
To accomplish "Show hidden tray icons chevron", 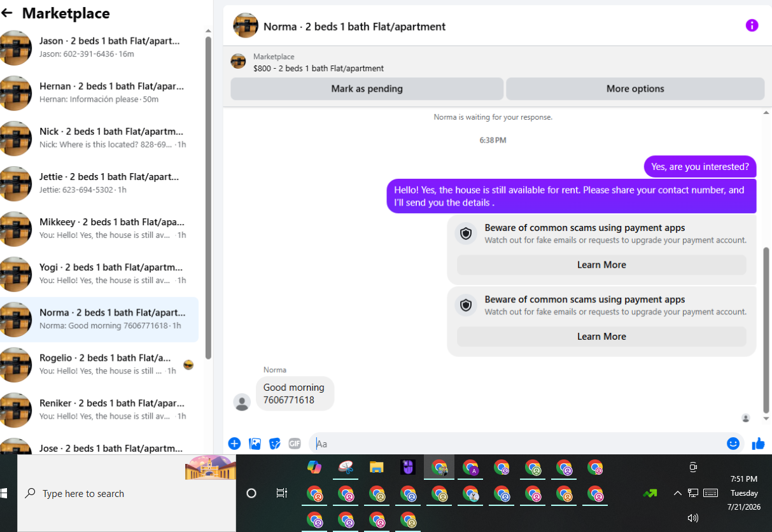I will 677,493.
